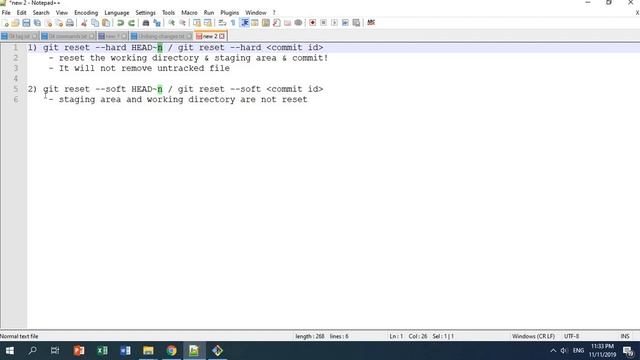
Task: Zoom out with the magnifier minus icon
Action: [x=182, y=23]
